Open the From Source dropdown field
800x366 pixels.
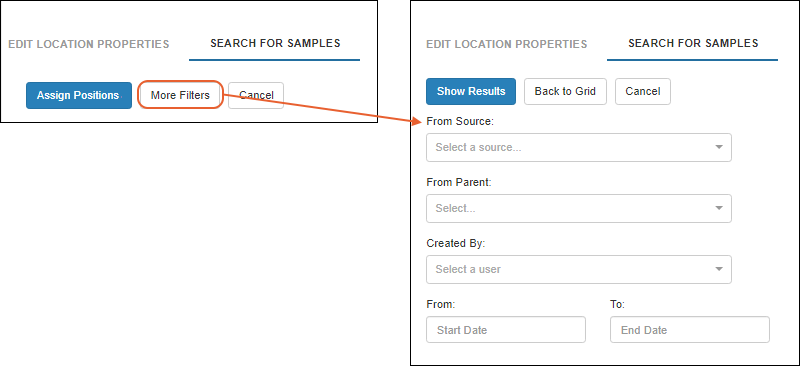coord(579,148)
